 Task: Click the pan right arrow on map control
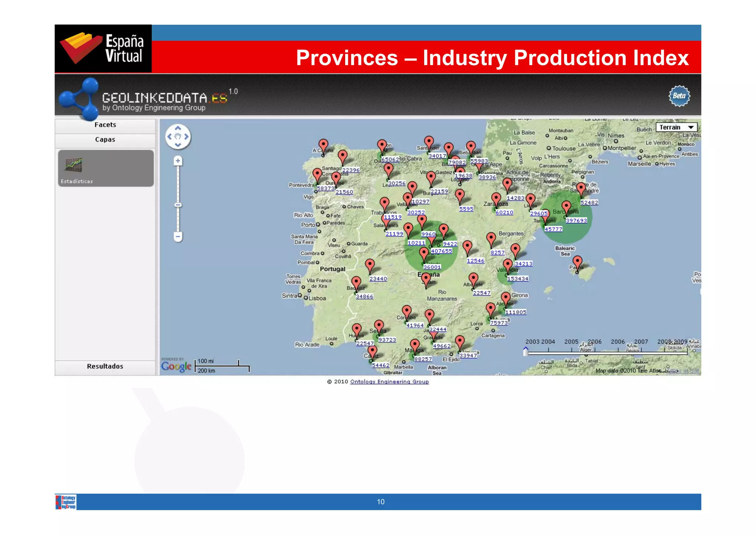186,137
